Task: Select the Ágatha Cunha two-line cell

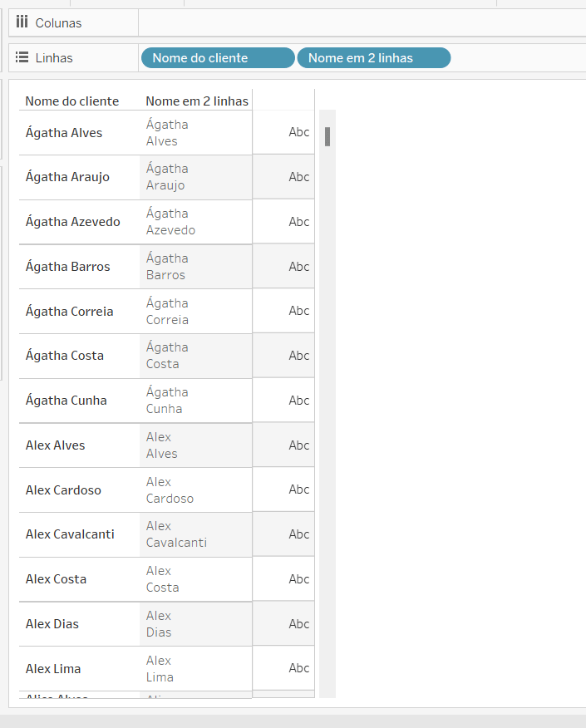Action: [x=195, y=401]
